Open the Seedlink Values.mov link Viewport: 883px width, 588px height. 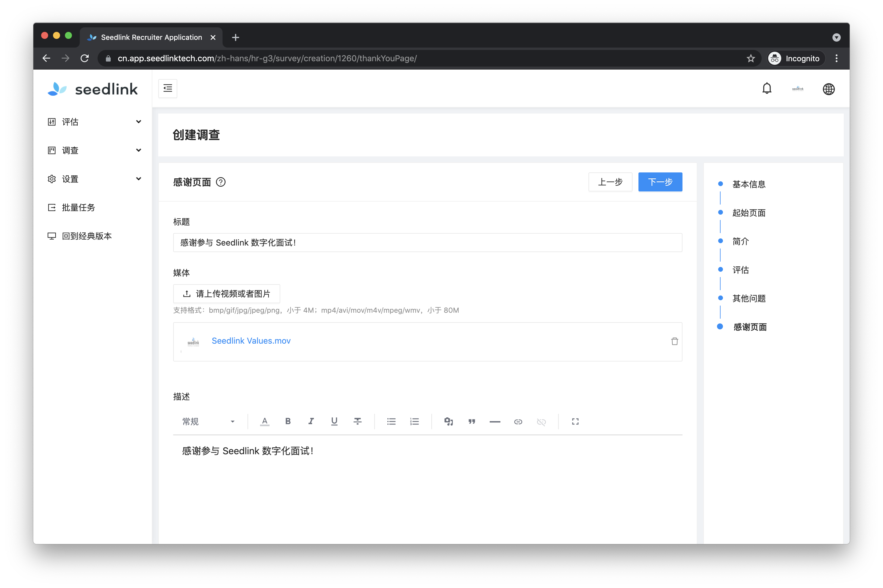click(251, 340)
